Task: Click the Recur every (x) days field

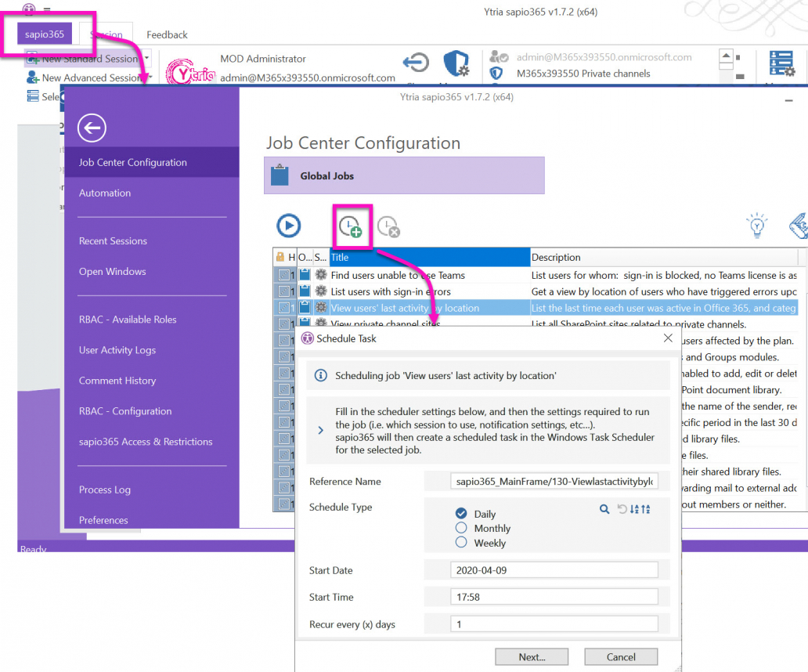Action: point(554,624)
